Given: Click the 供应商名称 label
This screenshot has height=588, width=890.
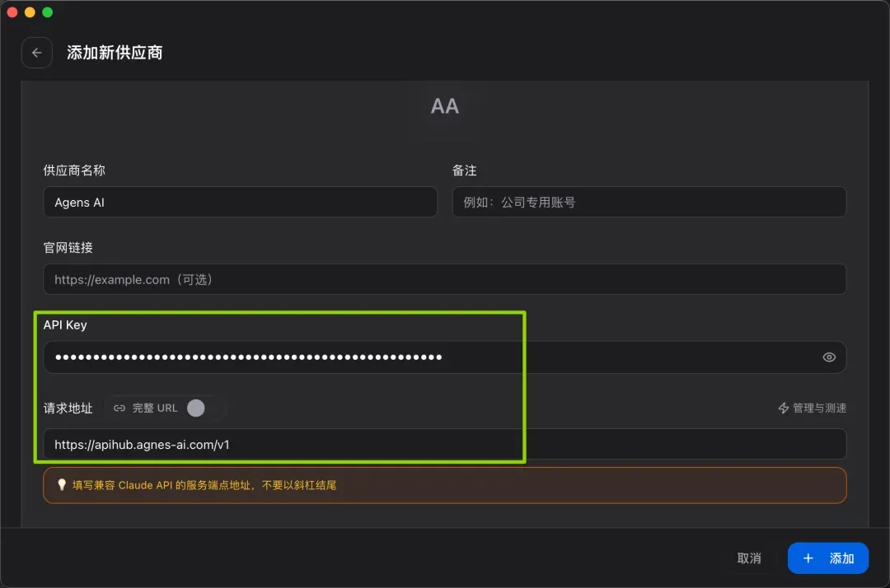Looking at the screenshot, I should pyautogui.click(x=74, y=170).
